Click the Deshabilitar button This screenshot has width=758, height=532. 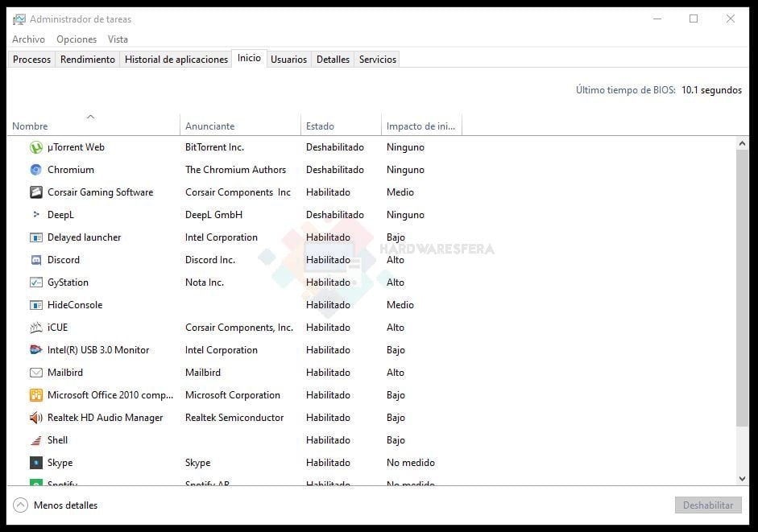(x=708, y=505)
